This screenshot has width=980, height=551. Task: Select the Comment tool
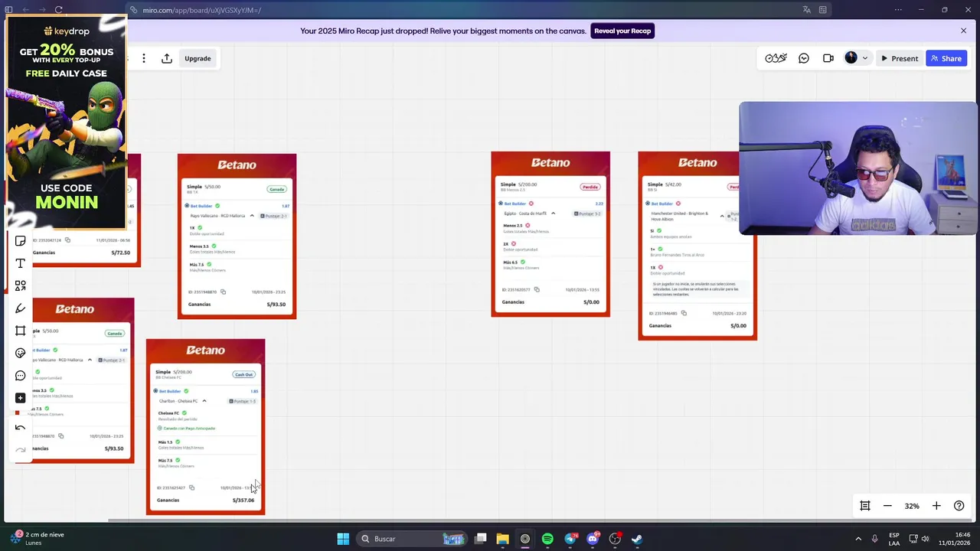[x=21, y=376]
